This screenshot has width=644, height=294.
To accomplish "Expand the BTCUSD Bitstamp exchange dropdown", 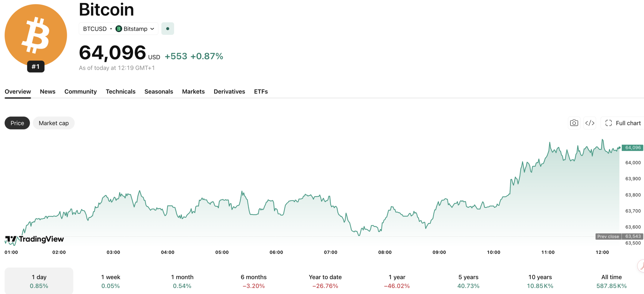I will [118, 29].
